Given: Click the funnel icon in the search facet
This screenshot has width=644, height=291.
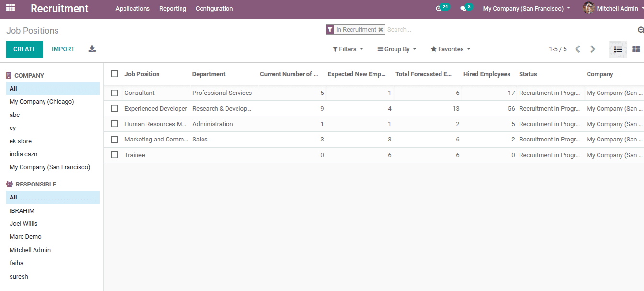Looking at the screenshot, I should point(330,30).
